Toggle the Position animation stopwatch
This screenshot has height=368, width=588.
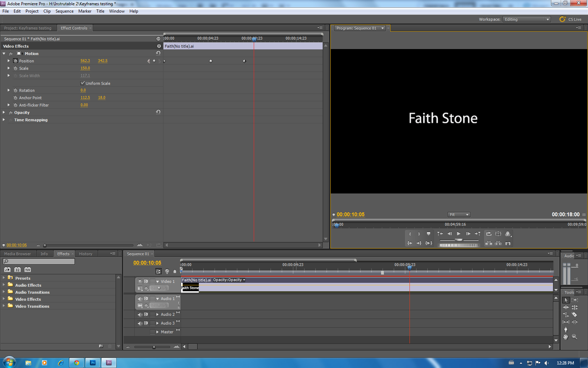click(15, 61)
